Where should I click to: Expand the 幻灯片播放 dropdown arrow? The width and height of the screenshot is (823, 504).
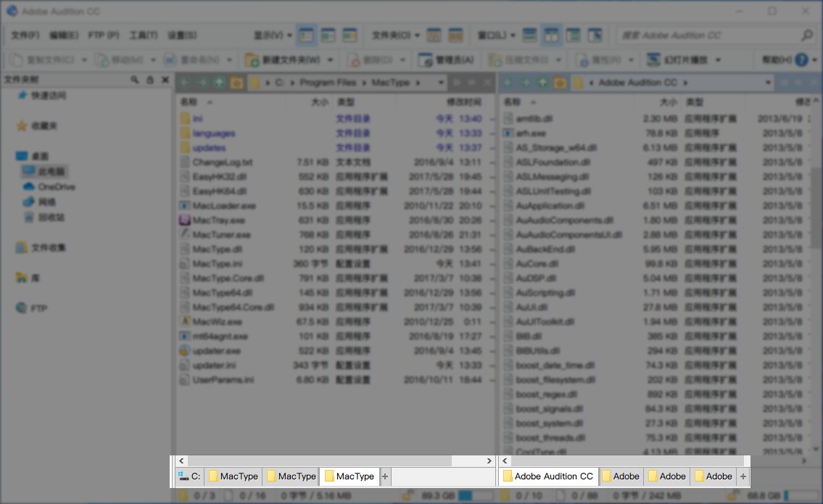pos(718,60)
